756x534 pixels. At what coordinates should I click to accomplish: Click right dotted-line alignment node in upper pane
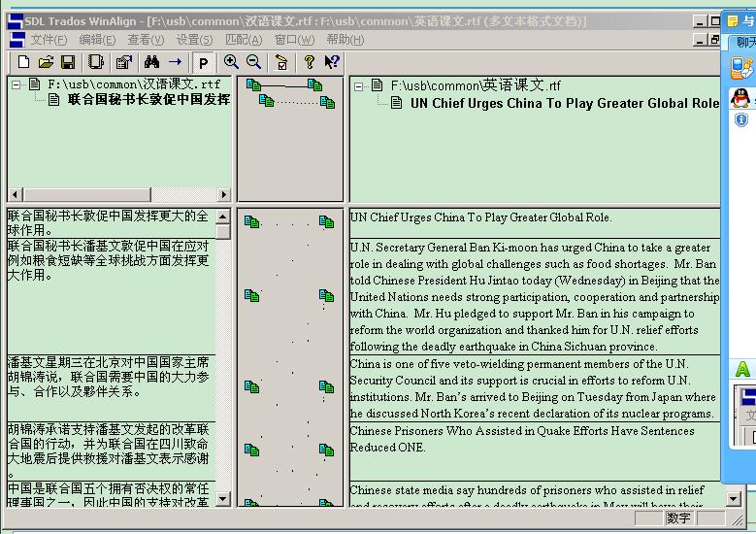coord(327,102)
